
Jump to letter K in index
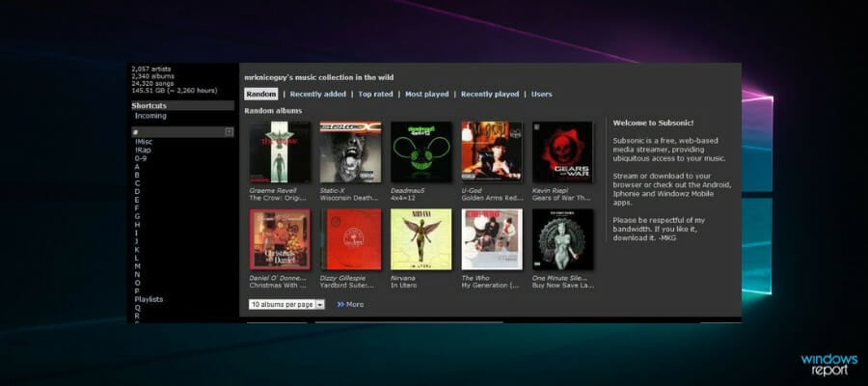(x=137, y=249)
